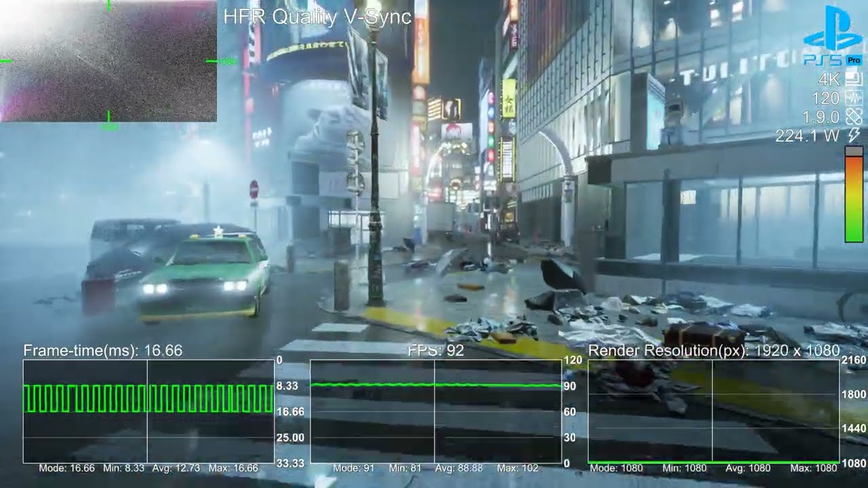Click the 120 refresh rate value
Image resolution: width=868 pixels, height=488 pixels.
point(825,99)
